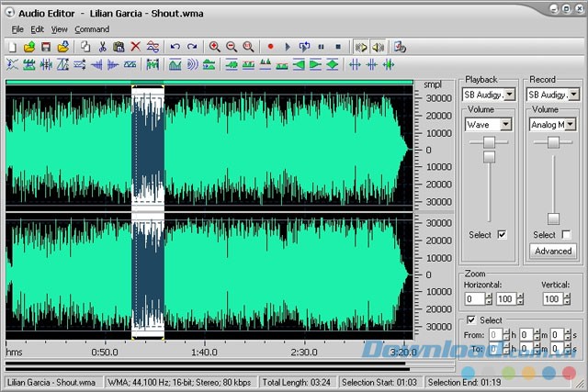The height and width of the screenshot is (392, 588).
Task: Open the Command menu
Action: coord(92,29)
